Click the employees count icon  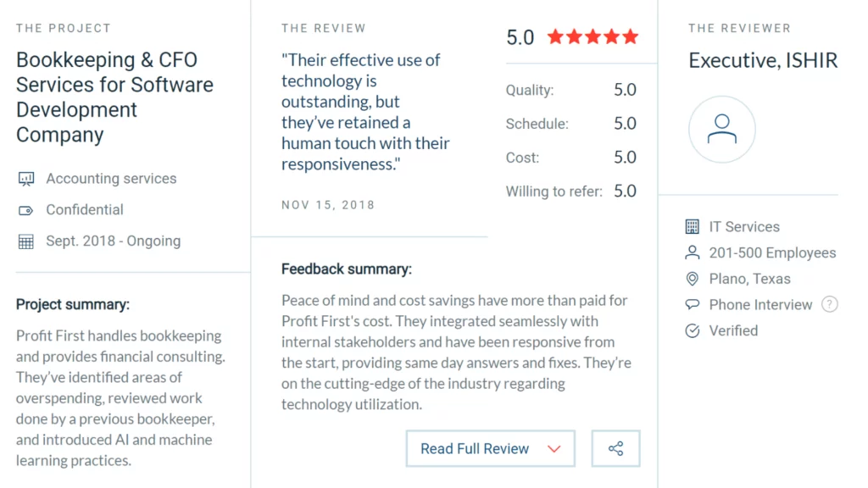click(x=693, y=252)
